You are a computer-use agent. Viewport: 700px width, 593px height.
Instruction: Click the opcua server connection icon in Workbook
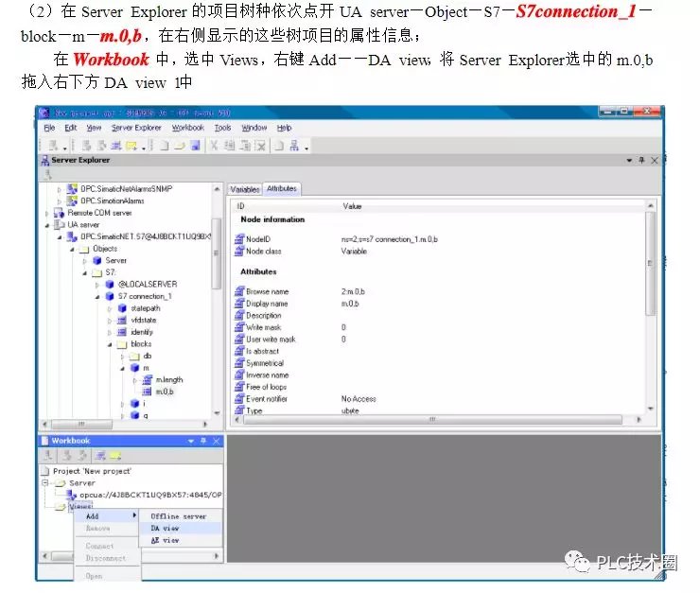[73, 495]
